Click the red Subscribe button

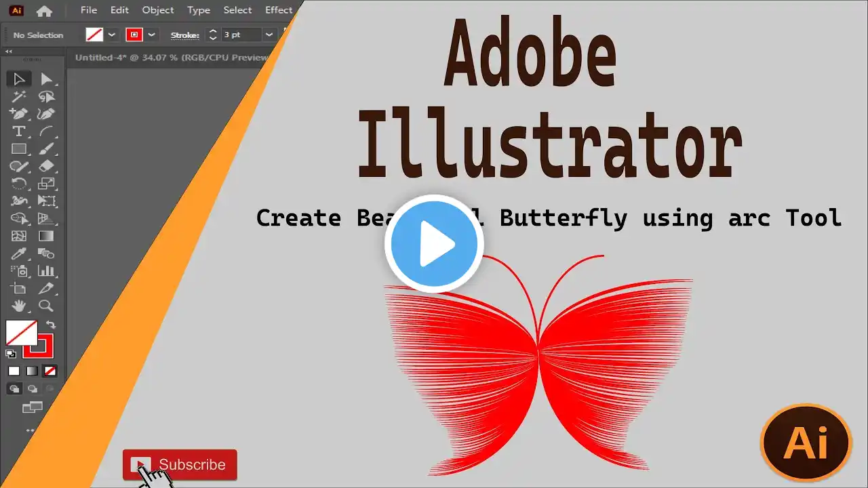180,464
